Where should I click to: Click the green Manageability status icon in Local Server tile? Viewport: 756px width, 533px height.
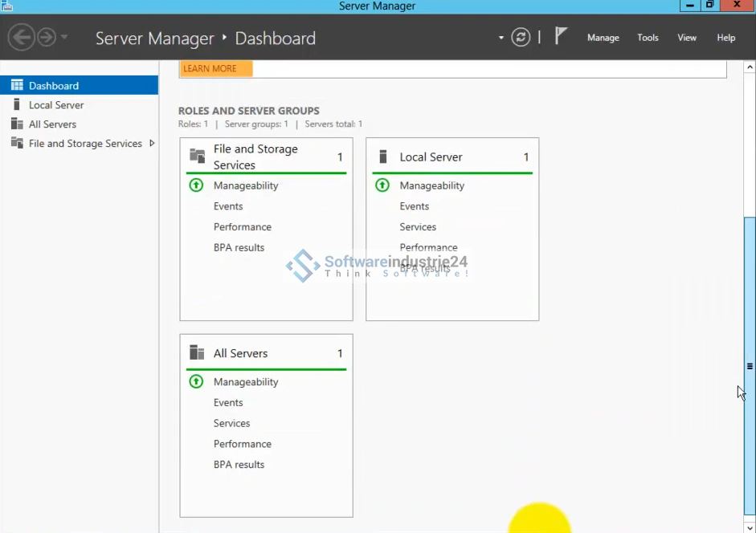coord(382,185)
